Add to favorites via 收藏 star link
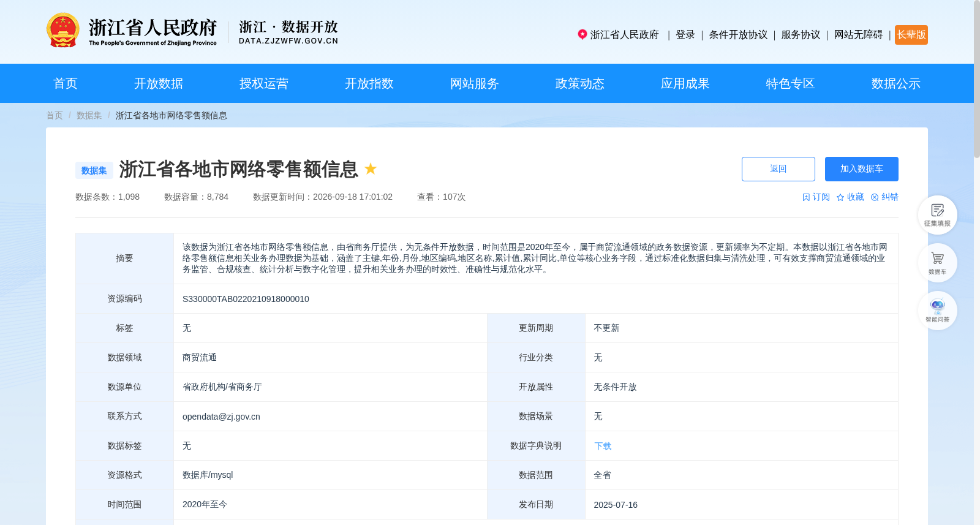The image size is (980, 525). point(850,197)
